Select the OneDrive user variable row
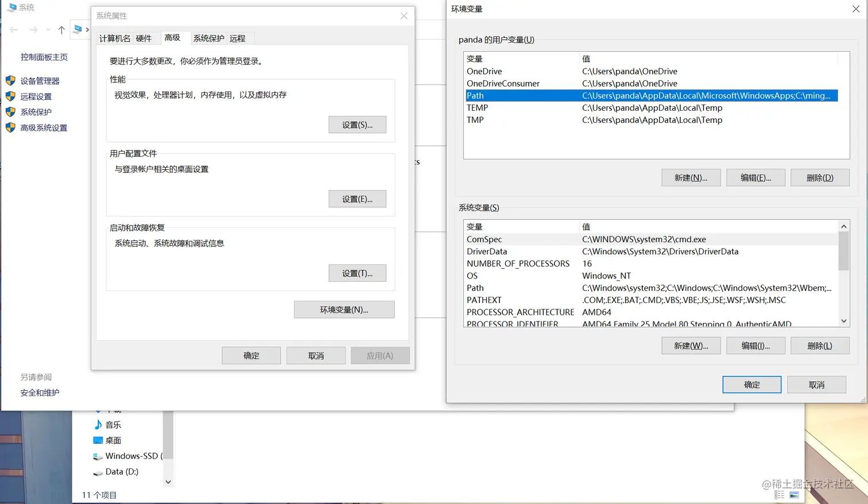868x504 pixels. tap(652, 71)
